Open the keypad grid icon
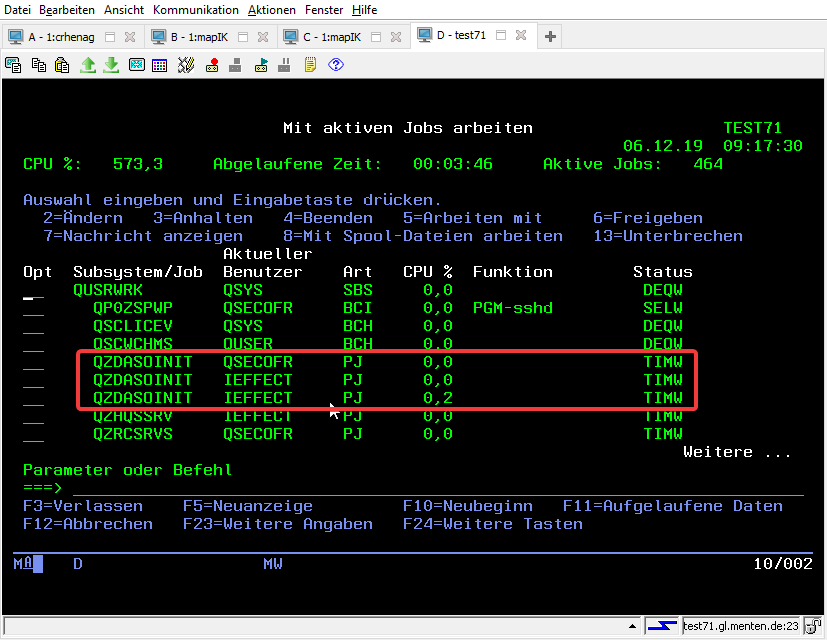 coord(160,65)
